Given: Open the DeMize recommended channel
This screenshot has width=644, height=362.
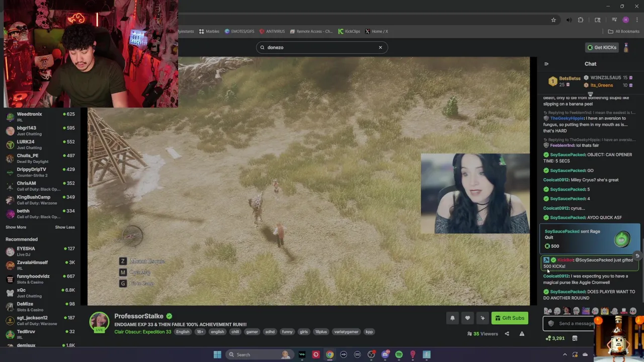Looking at the screenshot, I should click(40, 306).
